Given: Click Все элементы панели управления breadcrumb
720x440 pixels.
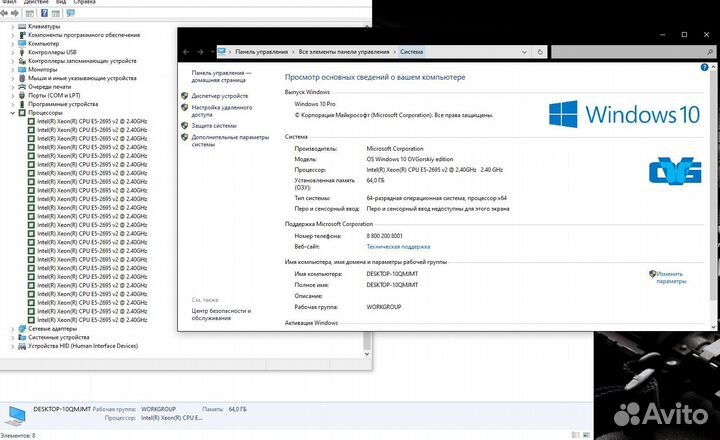Looking at the screenshot, I should (344, 51).
